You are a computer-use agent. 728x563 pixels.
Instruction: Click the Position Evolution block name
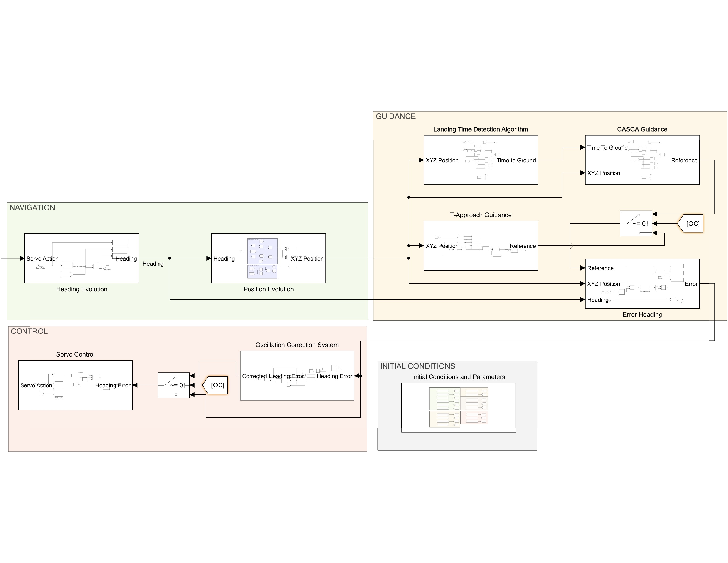(268, 289)
